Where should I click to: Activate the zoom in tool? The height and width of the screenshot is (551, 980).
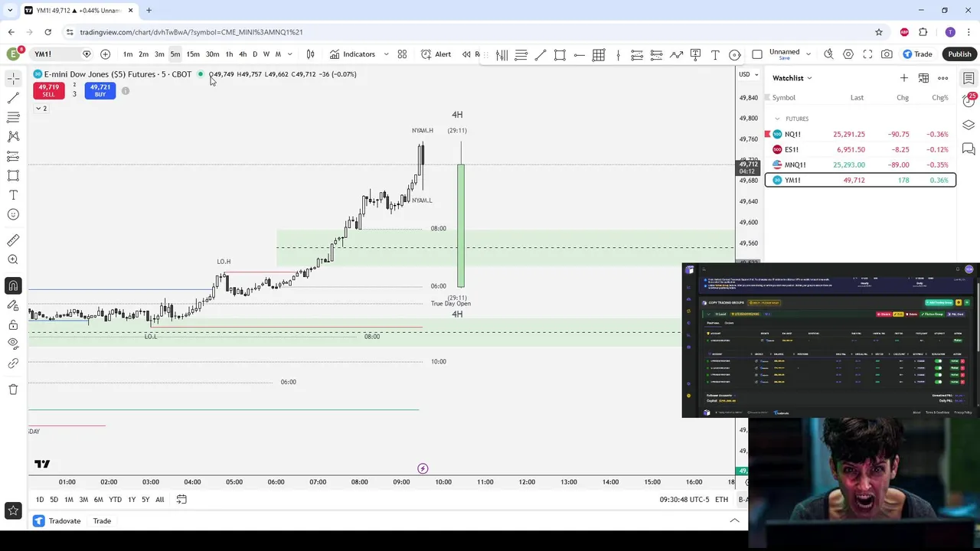(x=13, y=260)
